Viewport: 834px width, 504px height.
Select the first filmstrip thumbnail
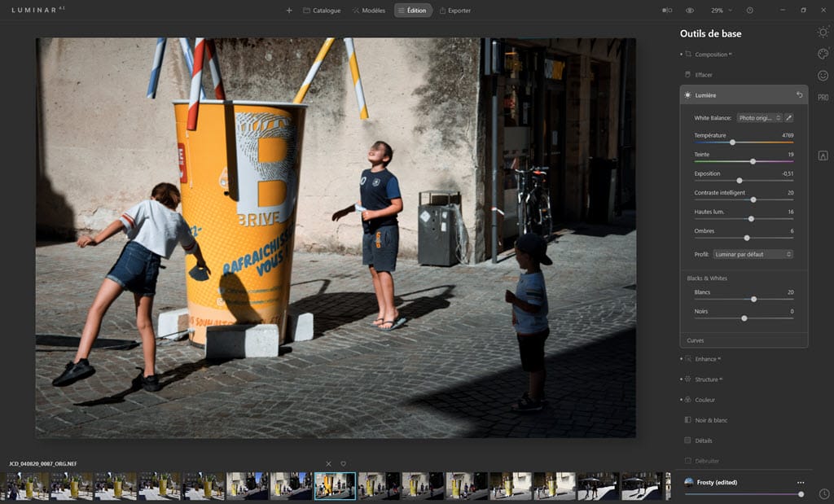point(28,486)
